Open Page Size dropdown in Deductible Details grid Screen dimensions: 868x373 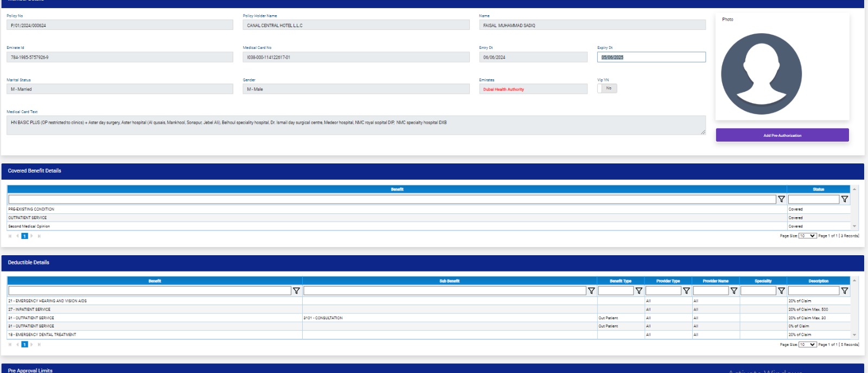(x=807, y=345)
